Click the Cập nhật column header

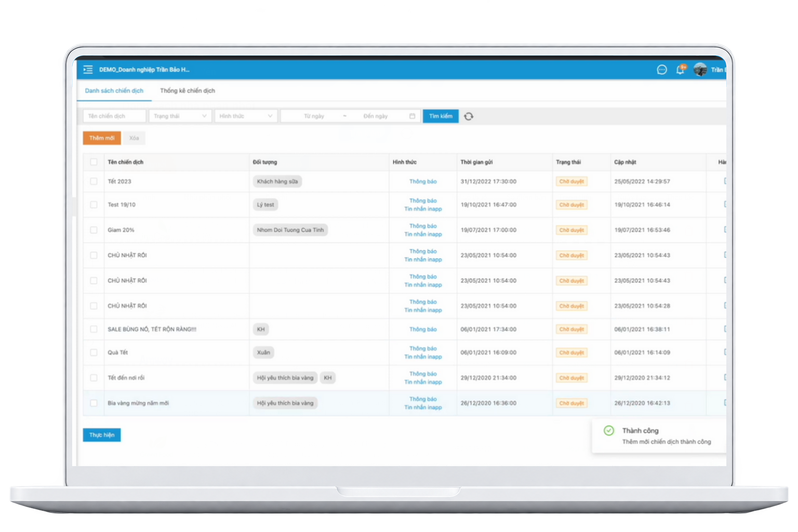[x=625, y=162]
